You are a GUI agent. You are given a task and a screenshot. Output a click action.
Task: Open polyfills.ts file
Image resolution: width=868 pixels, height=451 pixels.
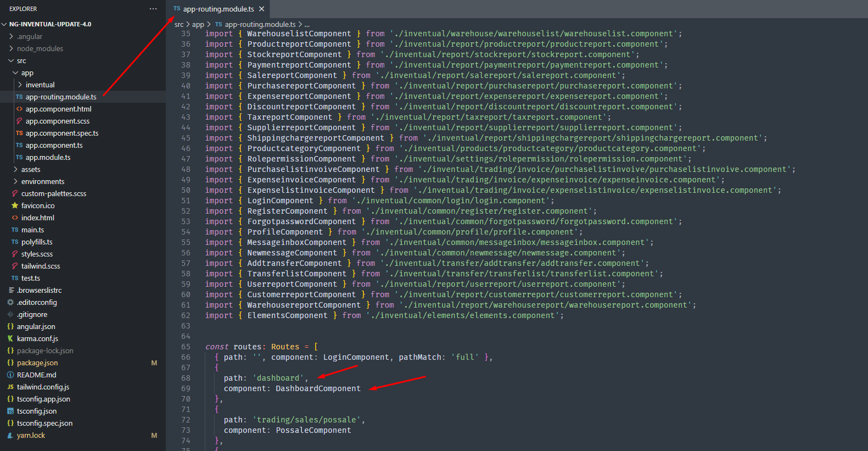click(37, 242)
